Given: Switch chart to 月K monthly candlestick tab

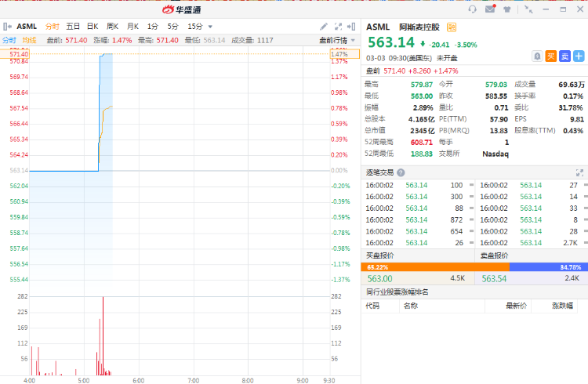Looking at the screenshot, I should (x=132, y=27).
